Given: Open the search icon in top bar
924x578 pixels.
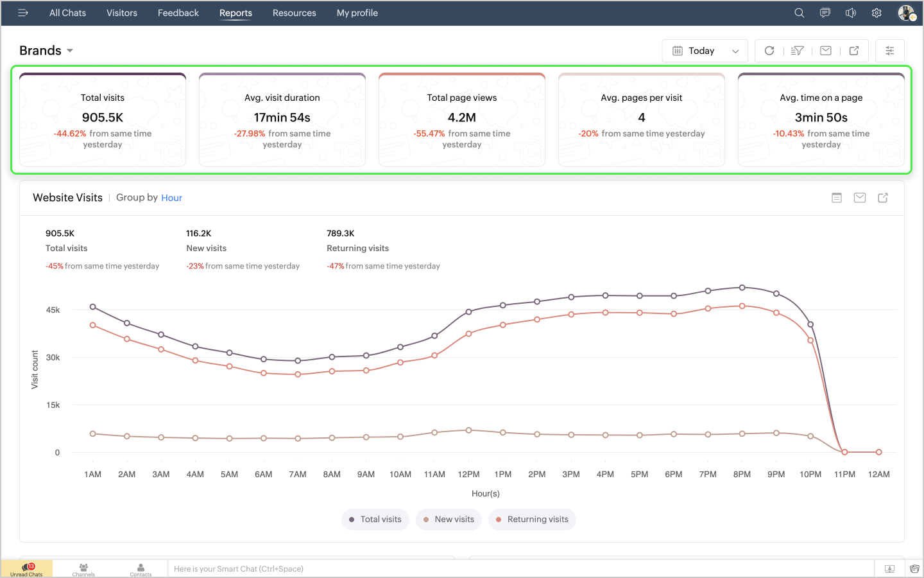Looking at the screenshot, I should click(x=799, y=13).
